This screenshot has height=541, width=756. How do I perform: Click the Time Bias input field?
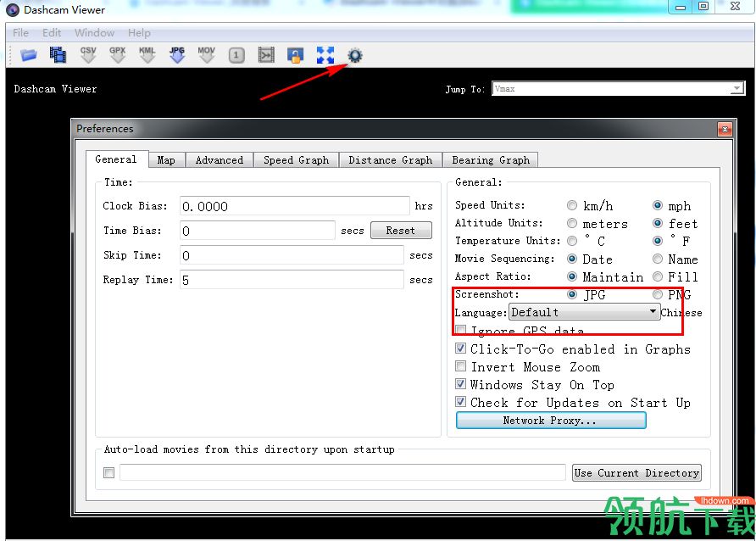(x=258, y=231)
